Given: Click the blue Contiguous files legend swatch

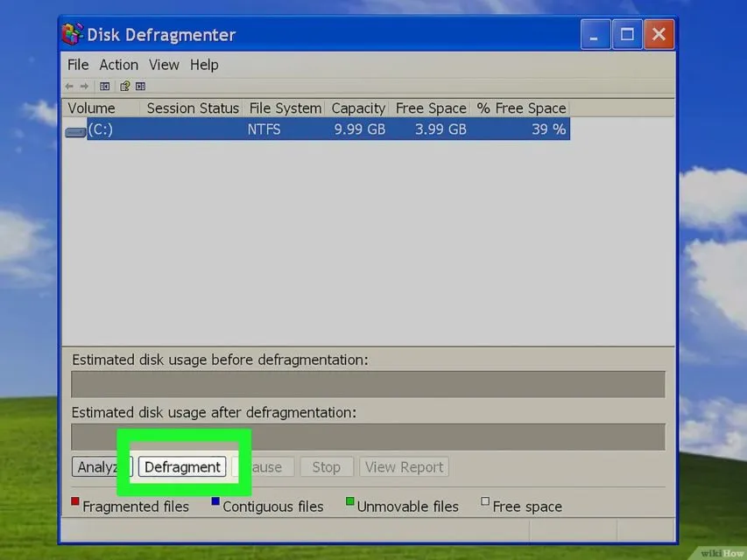Looking at the screenshot, I should (x=215, y=501).
